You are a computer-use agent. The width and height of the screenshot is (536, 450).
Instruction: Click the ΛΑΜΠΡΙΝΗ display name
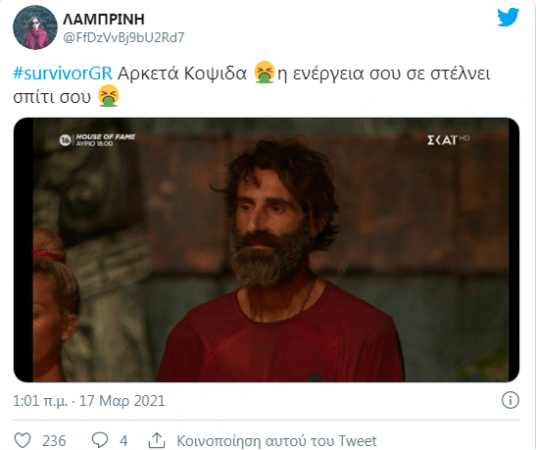[x=104, y=19]
